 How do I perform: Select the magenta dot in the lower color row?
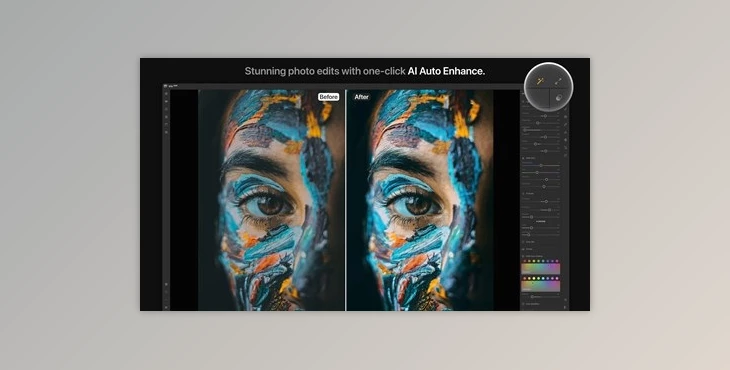[x=557, y=278]
